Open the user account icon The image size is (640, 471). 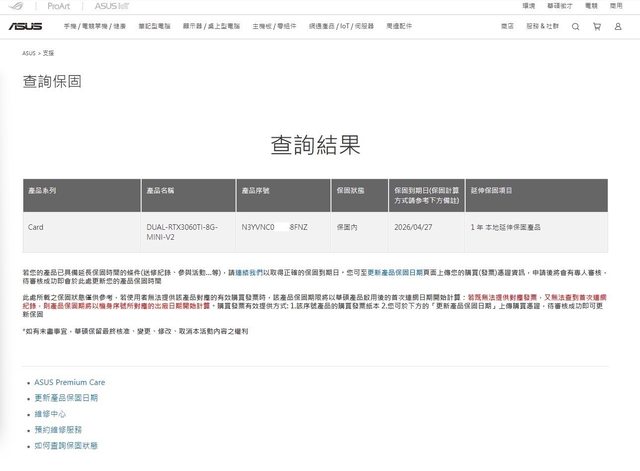(x=618, y=27)
